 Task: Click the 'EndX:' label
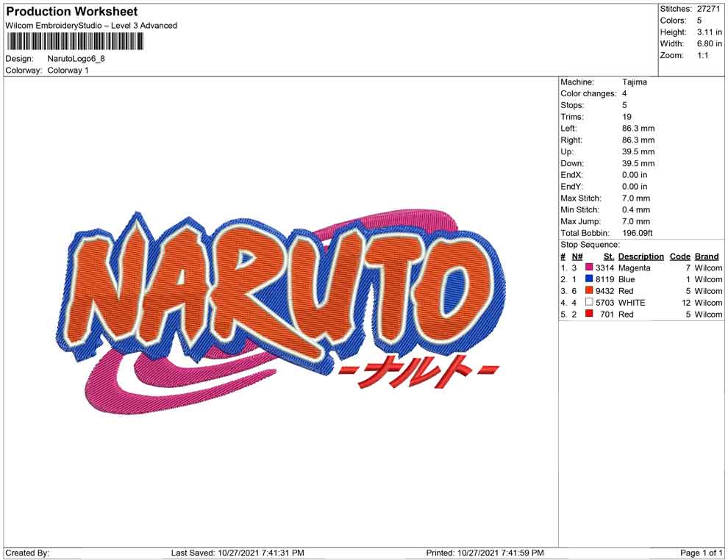pos(571,175)
